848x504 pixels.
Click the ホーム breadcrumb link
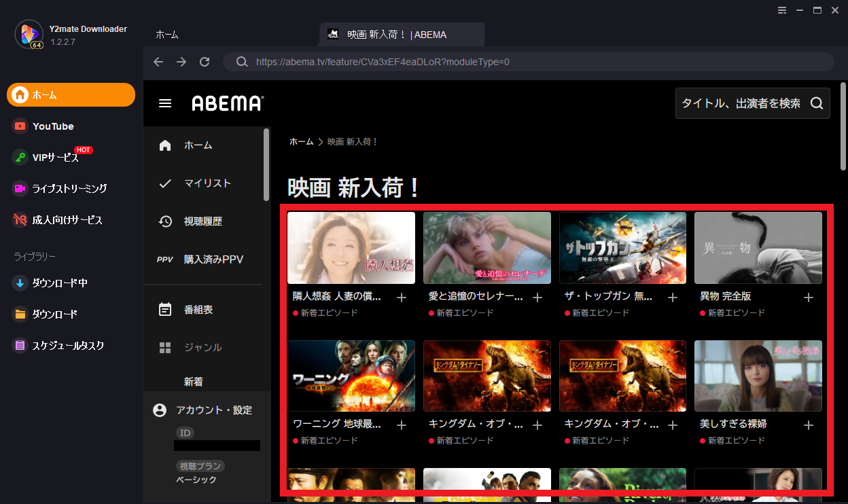(301, 142)
